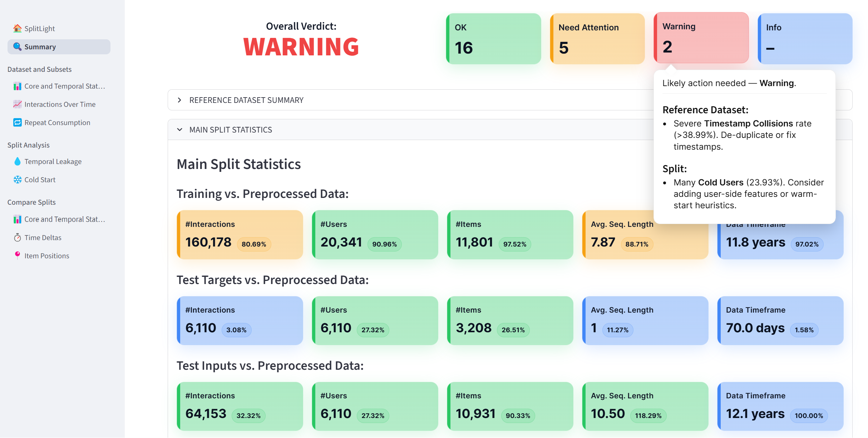Click the Interactions Over Time chart icon

click(17, 104)
